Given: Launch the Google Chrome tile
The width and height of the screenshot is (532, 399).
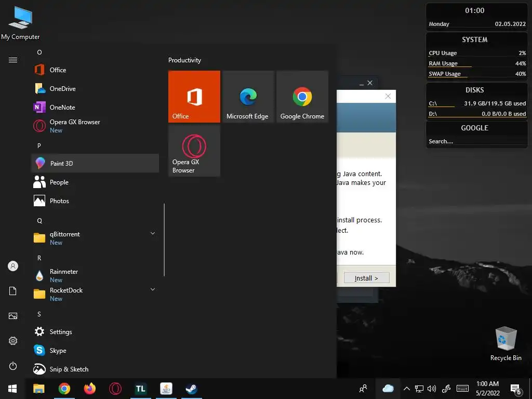Looking at the screenshot, I should click(302, 96).
